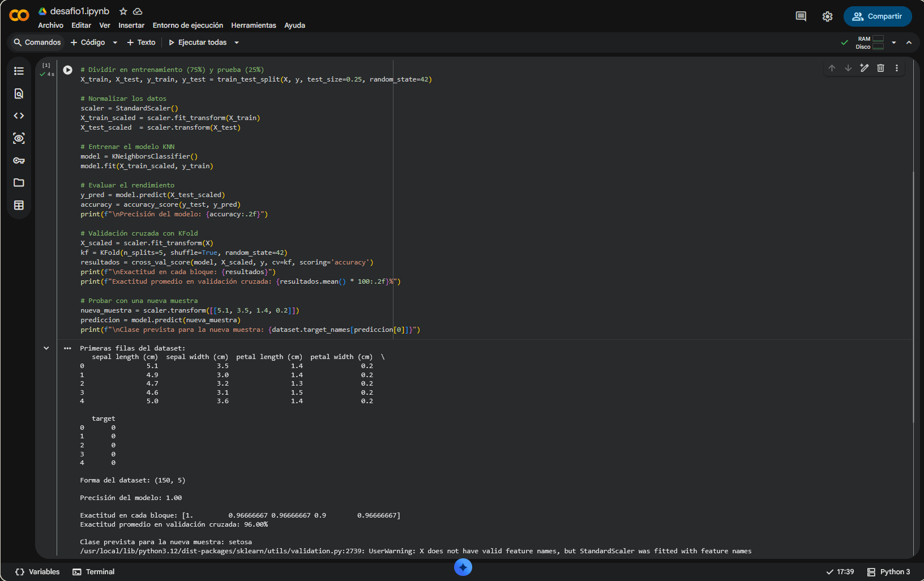Click the UserWarning validation.py output line
This screenshot has width=924, height=581.
click(x=416, y=551)
